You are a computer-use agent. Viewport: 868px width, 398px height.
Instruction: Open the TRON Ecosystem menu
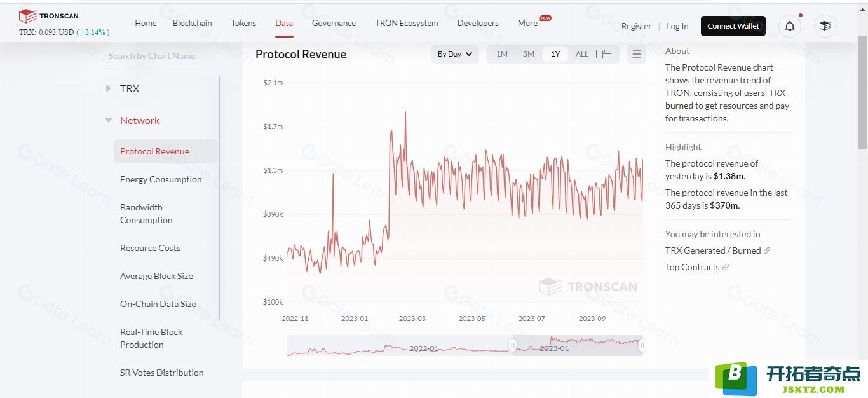point(407,23)
